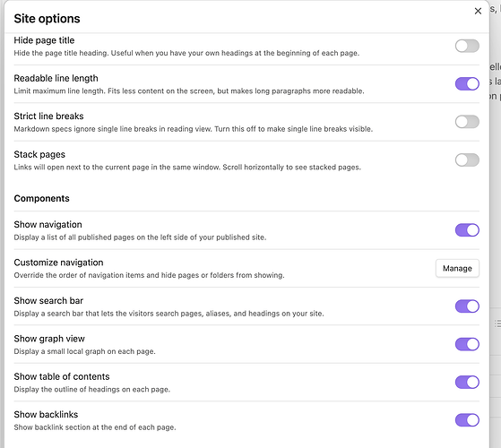Screen dimensions: 501x448
Task: Click the Stack pages description text
Action: (187, 168)
